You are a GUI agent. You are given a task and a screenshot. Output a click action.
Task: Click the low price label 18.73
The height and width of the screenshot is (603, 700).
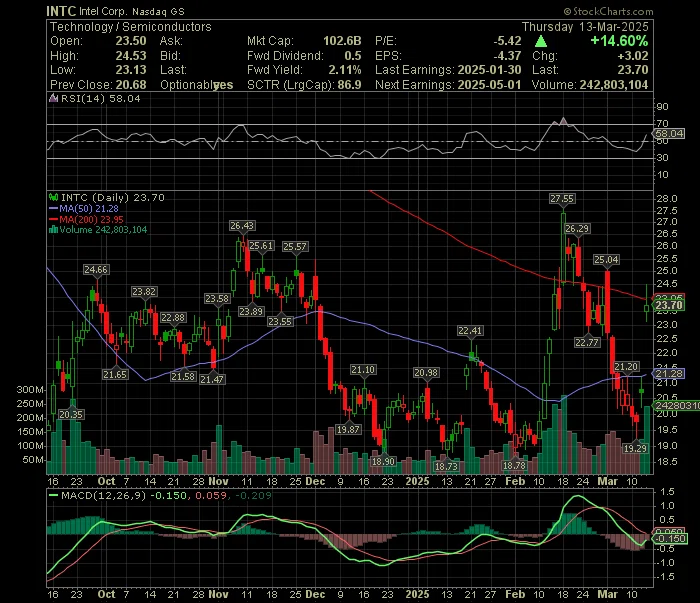coord(446,466)
